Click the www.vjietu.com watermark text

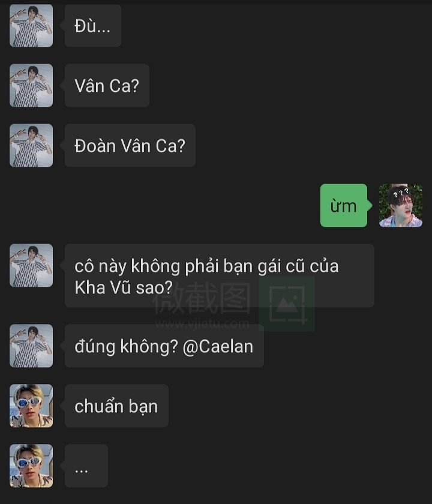pos(202,323)
